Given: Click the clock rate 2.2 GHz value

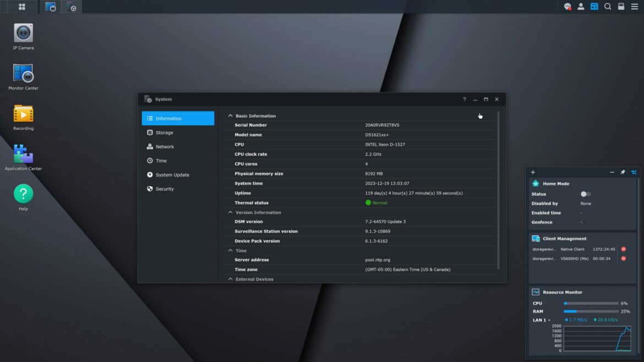Looking at the screenshot, I should (373, 155).
